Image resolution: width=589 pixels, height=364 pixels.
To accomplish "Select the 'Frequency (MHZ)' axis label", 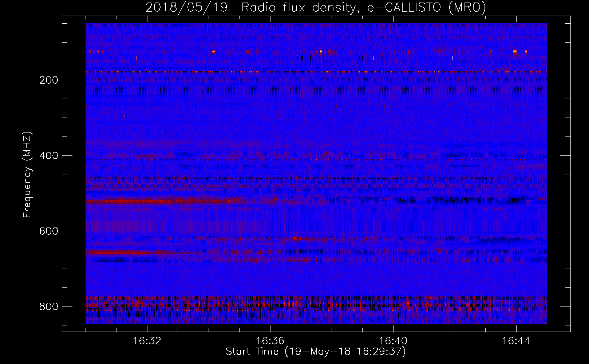I will (27, 175).
